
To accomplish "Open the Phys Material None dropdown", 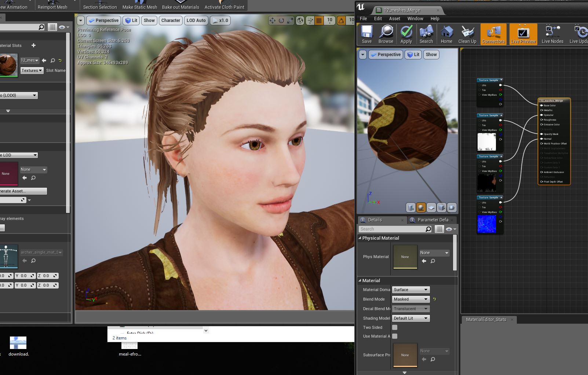I will [435, 253].
